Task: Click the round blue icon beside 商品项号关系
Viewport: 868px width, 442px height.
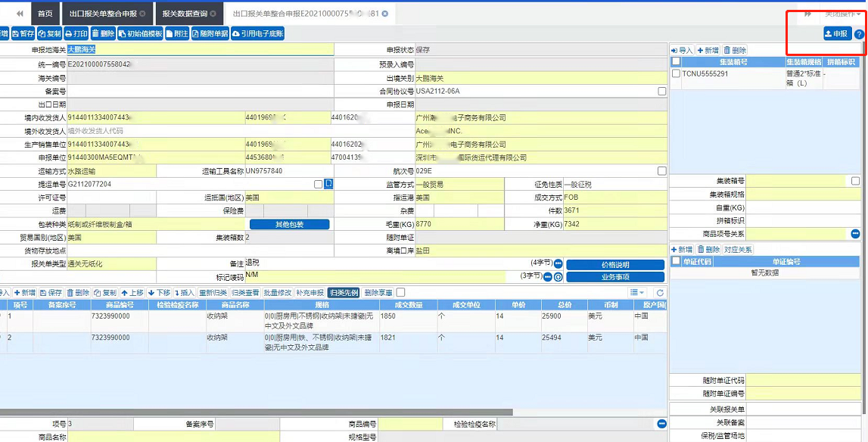Action: [856, 234]
